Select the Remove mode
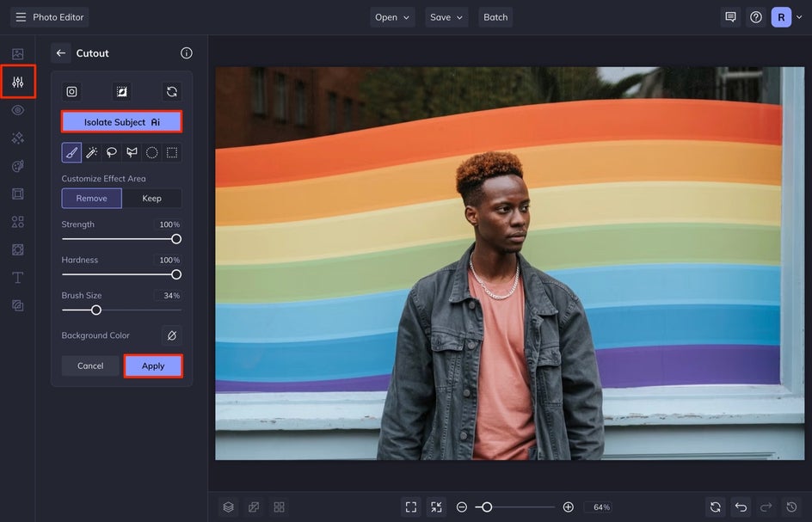 coord(91,199)
